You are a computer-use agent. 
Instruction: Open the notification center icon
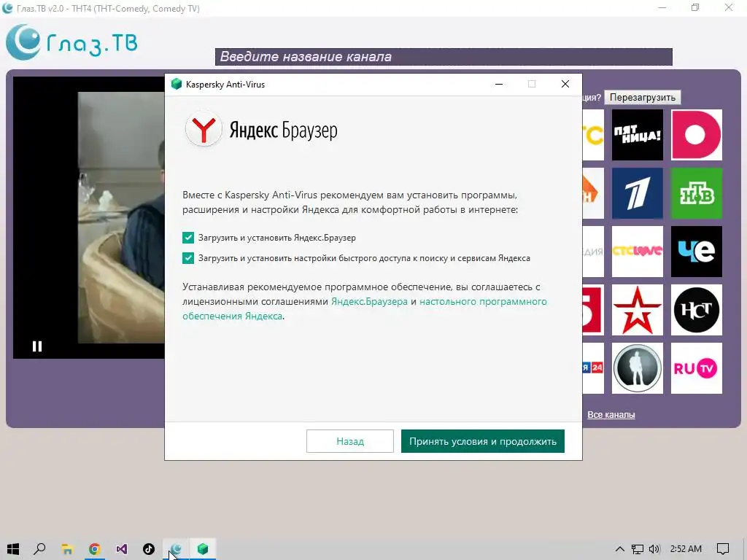(x=723, y=549)
